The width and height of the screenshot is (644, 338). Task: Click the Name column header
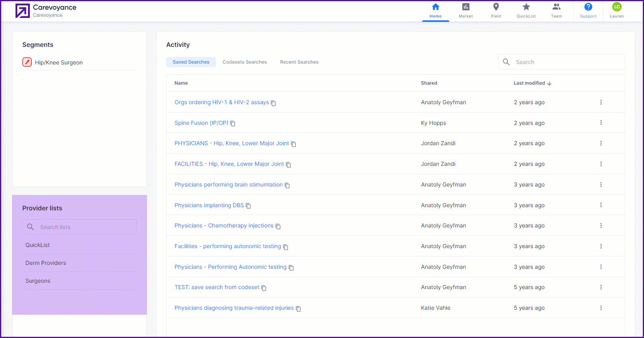181,83
